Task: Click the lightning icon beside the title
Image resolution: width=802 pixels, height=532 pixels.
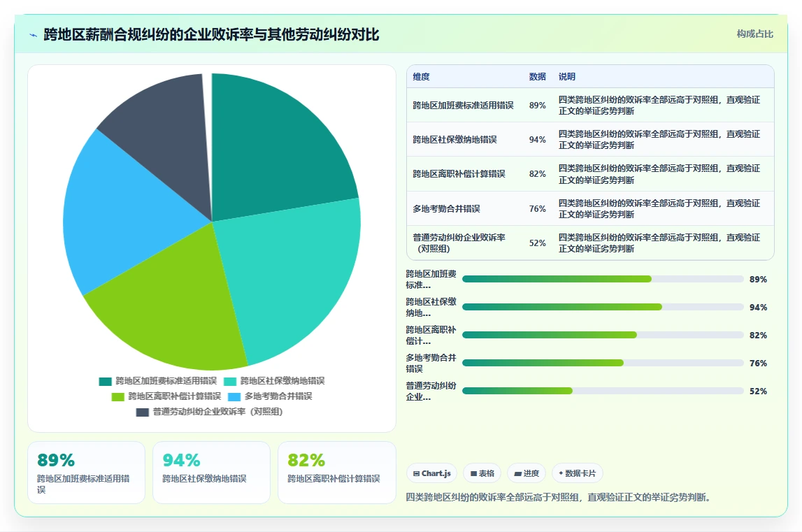Action: click(34, 35)
